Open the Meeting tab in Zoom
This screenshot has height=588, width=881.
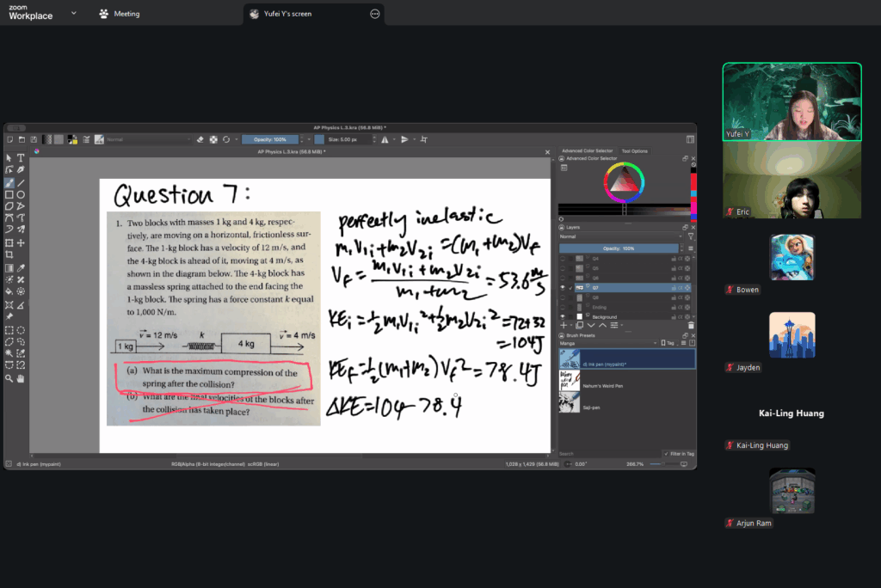[120, 14]
